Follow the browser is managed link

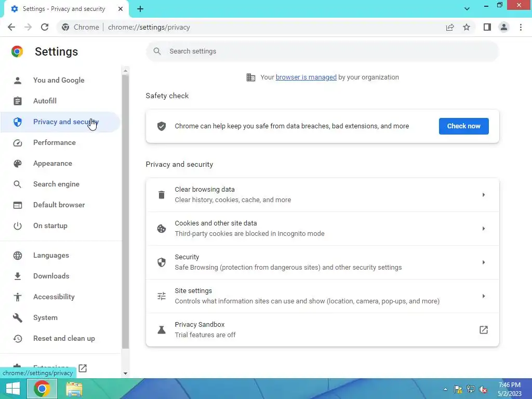(x=306, y=77)
